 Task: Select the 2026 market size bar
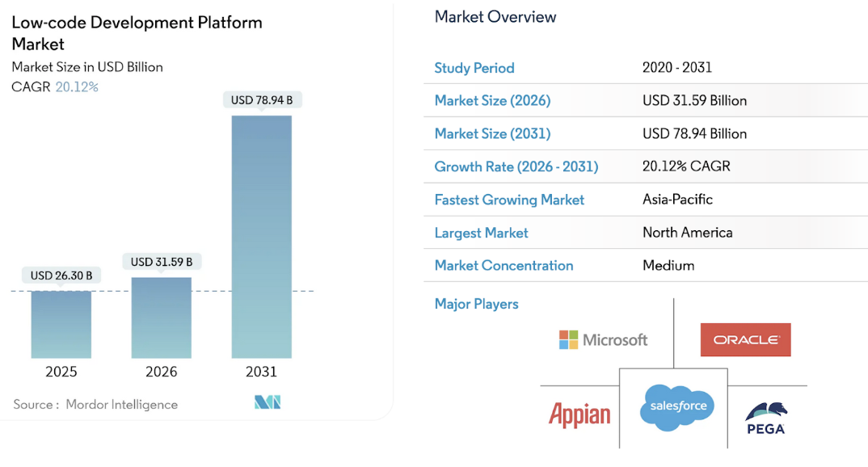pyautogui.click(x=162, y=318)
